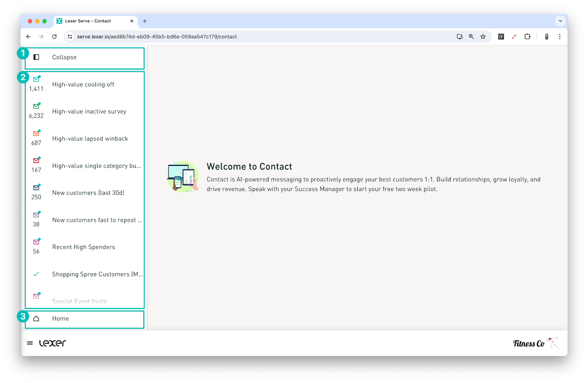Click the Home house icon
This screenshot has height=383, width=588.
(36, 319)
